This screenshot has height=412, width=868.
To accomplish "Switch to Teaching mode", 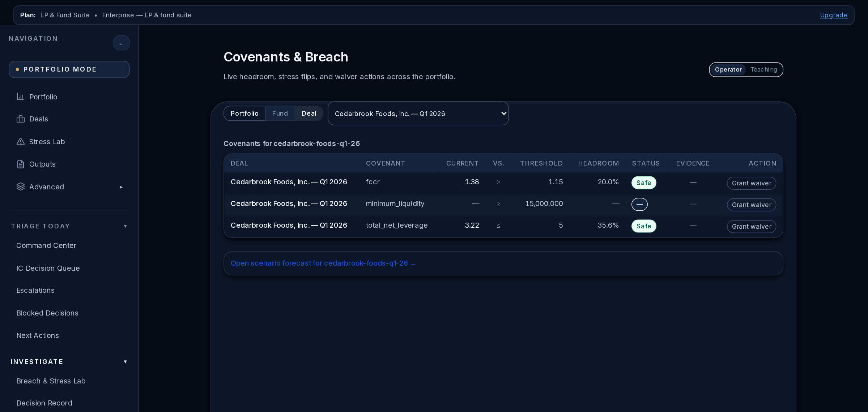I will (763, 69).
